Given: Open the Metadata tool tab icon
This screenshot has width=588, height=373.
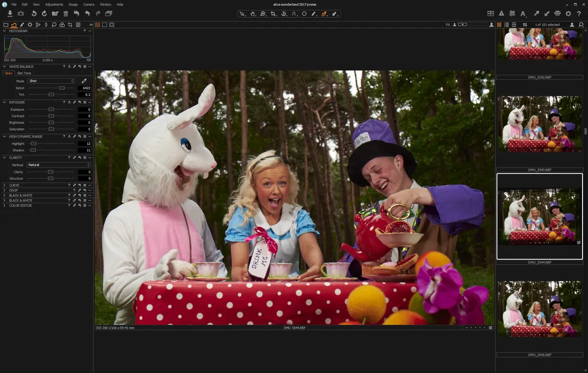Looking at the screenshot, I should tap(78, 25).
